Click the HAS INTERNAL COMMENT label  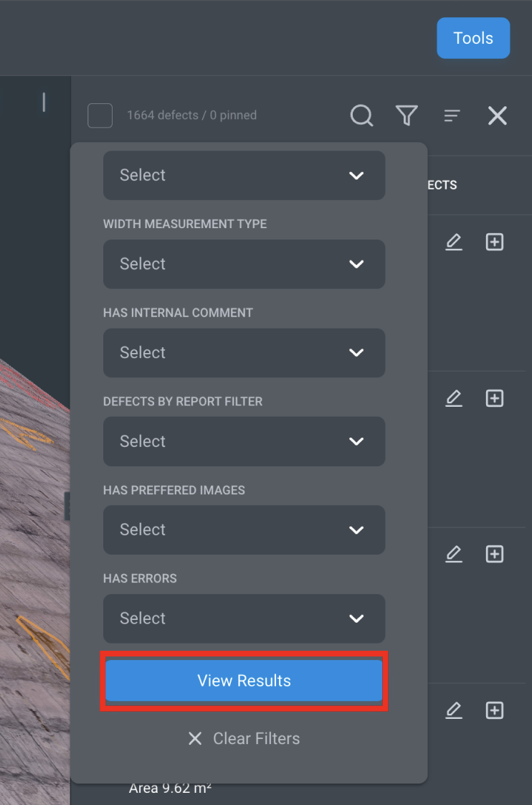[x=178, y=313]
